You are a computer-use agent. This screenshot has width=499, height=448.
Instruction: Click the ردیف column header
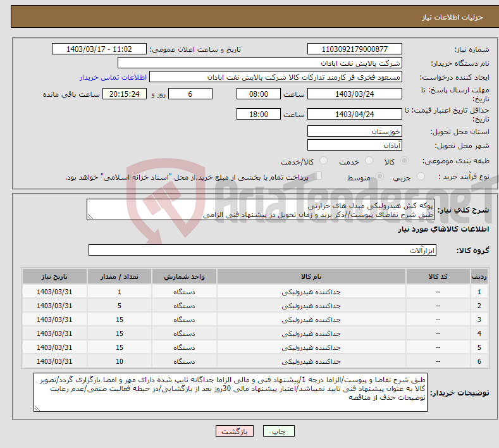coord(479,277)
